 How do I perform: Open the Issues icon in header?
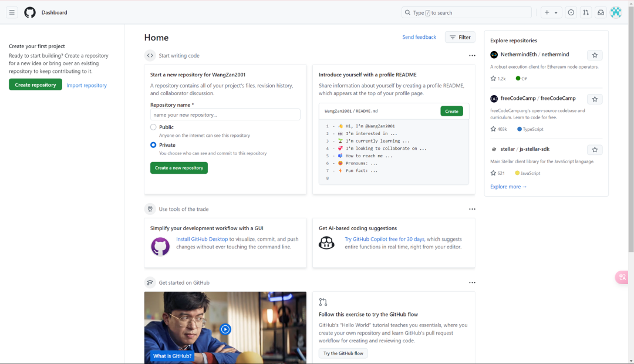click(571, 12)
